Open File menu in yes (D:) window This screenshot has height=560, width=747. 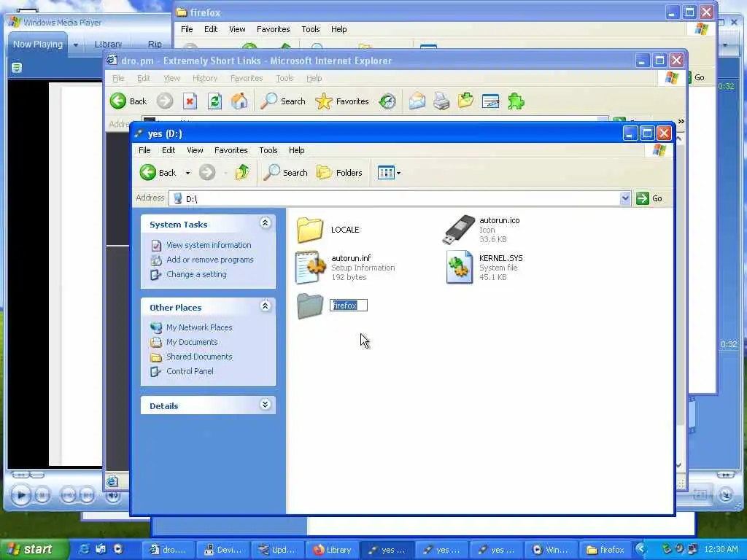(x=144, y=150)
